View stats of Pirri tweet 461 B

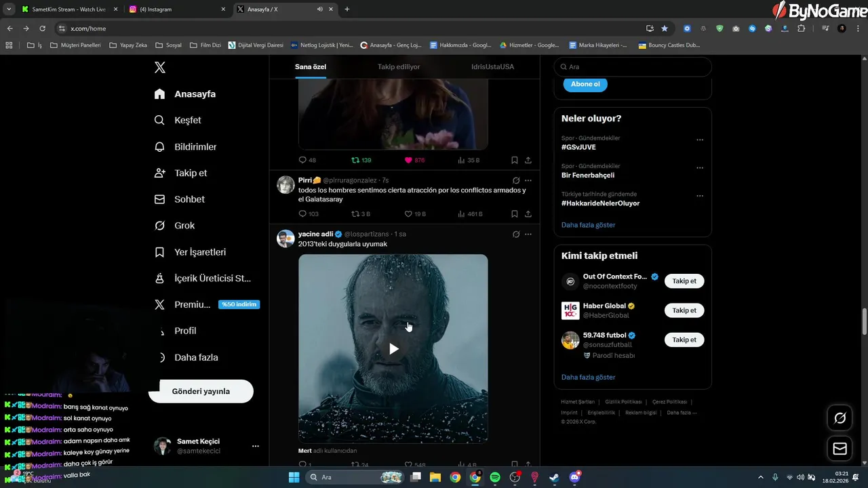(470, 213)
